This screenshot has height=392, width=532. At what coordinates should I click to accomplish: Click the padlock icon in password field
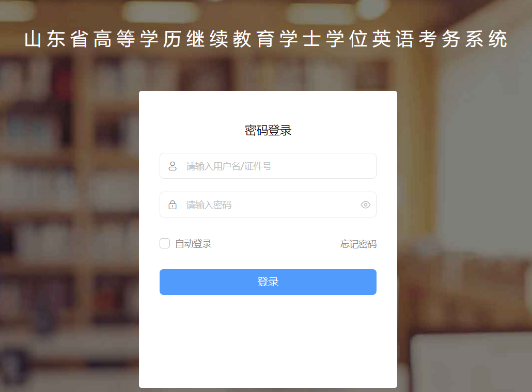tap(173, 205)
